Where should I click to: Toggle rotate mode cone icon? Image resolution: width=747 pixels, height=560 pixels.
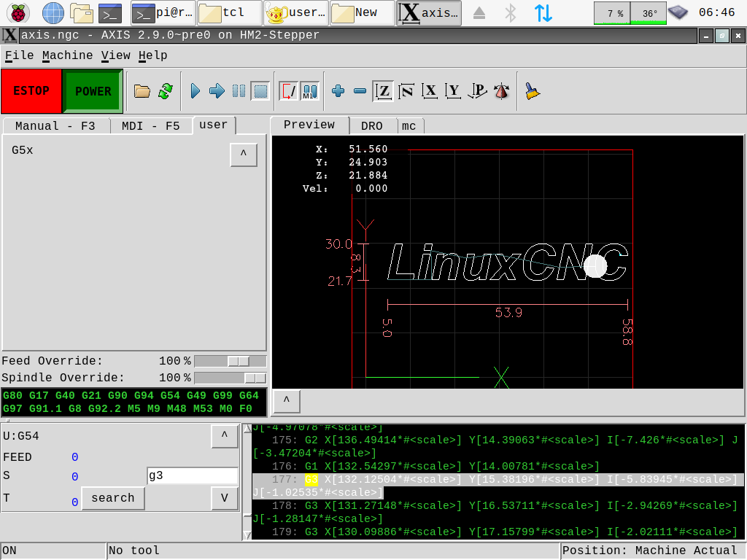tap(501, 91)
